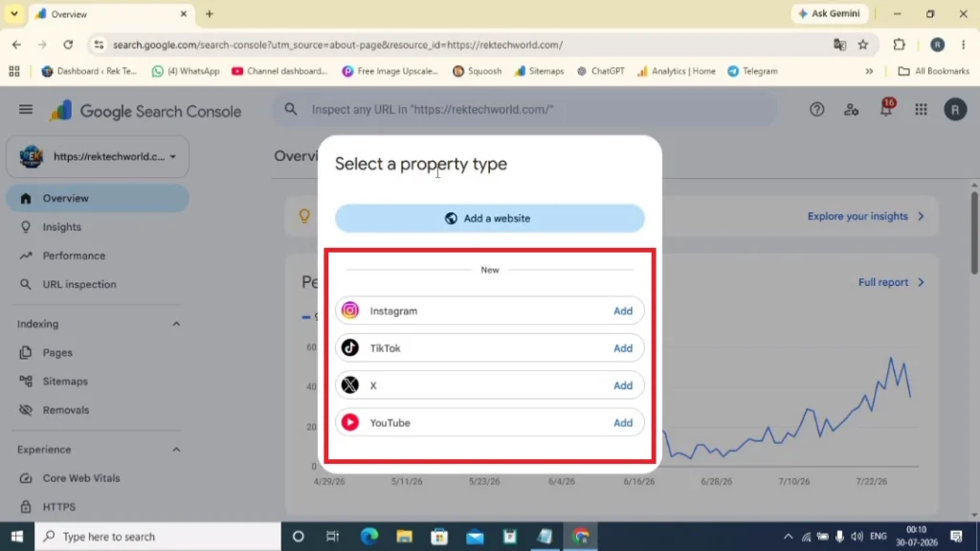Open the ChatGPT bookmark
Screen dimensions: 980x551
click(601, 71)
